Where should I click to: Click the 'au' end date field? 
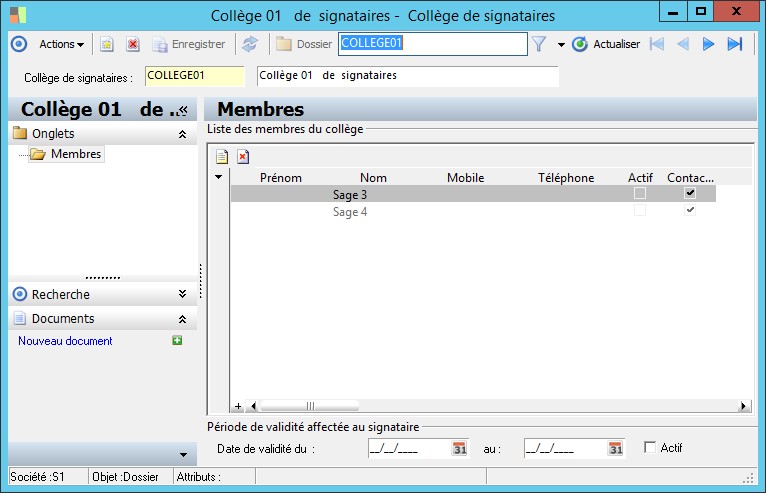pyautogui.click(x=566, y=448)
